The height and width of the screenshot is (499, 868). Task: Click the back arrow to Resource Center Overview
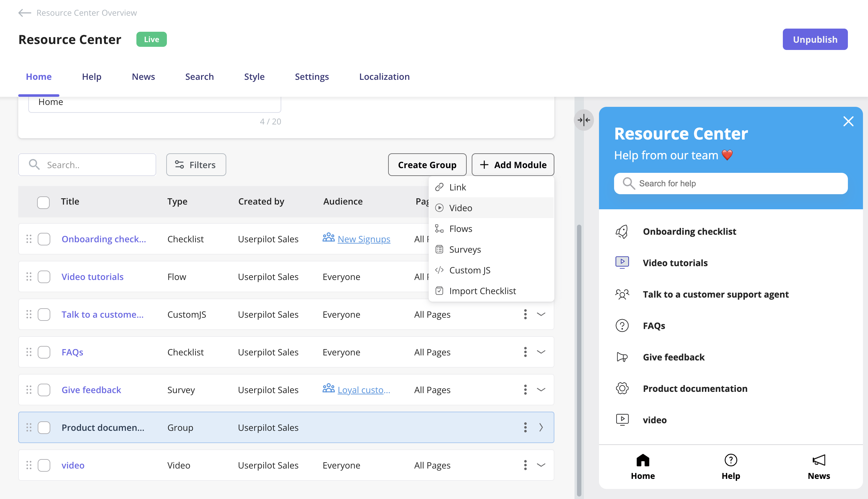click(x=25, y=13)
